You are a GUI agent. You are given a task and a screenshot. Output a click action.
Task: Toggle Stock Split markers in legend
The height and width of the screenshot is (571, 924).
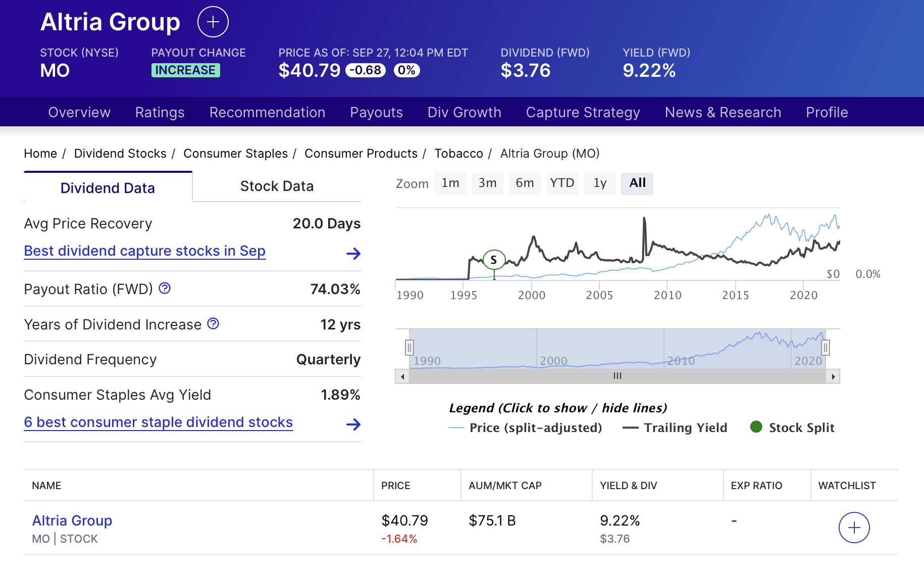pyautogui.click(x=792, y=428)
